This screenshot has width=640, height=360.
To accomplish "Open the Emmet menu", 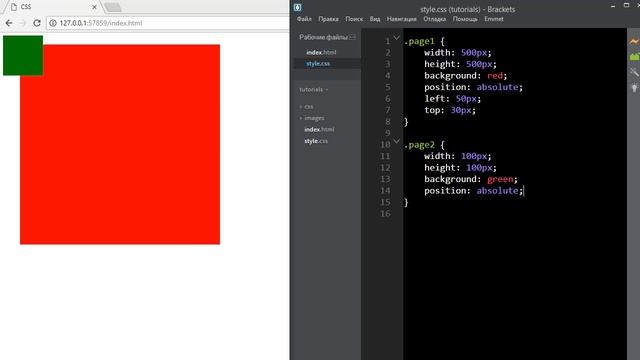I will coord(493,19).
